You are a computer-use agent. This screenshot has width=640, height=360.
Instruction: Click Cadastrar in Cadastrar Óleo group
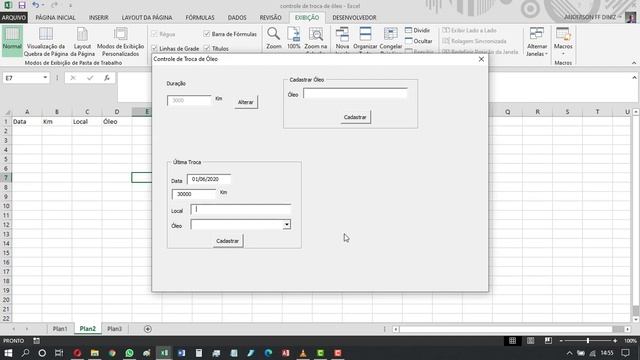(x=355, y=117)
